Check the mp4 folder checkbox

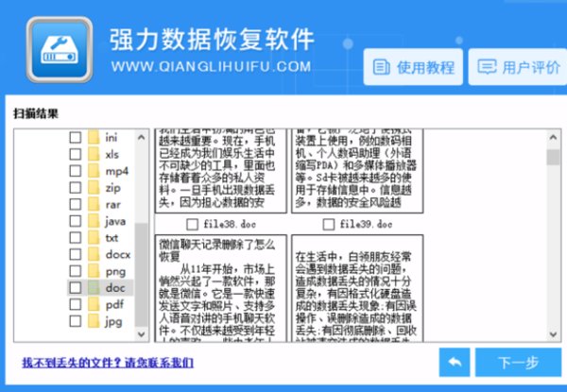pos(76,171)
